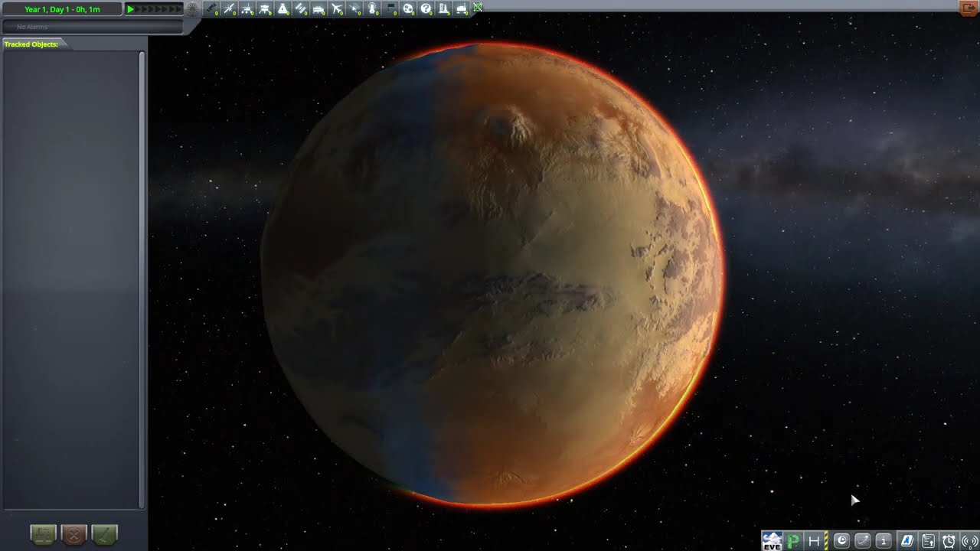Toggle the plane vessel filter
This screenshot has width=980, height=551.
[337, 8]
